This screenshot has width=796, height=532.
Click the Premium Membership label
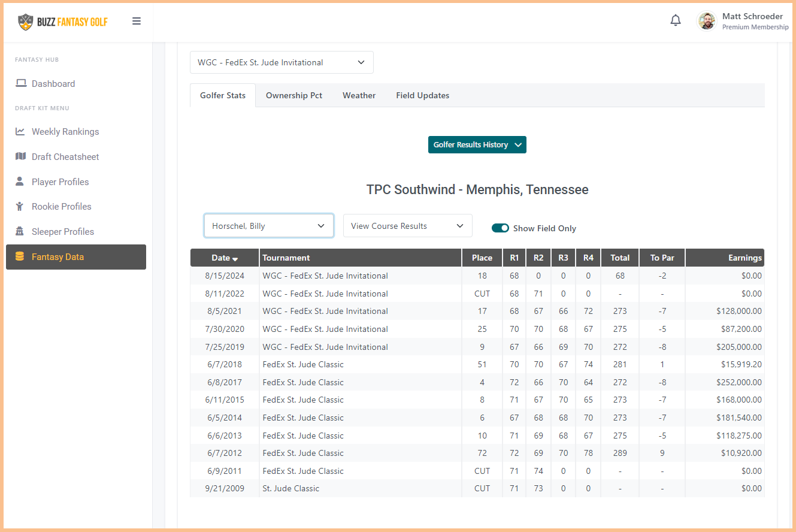pos(755,27)
